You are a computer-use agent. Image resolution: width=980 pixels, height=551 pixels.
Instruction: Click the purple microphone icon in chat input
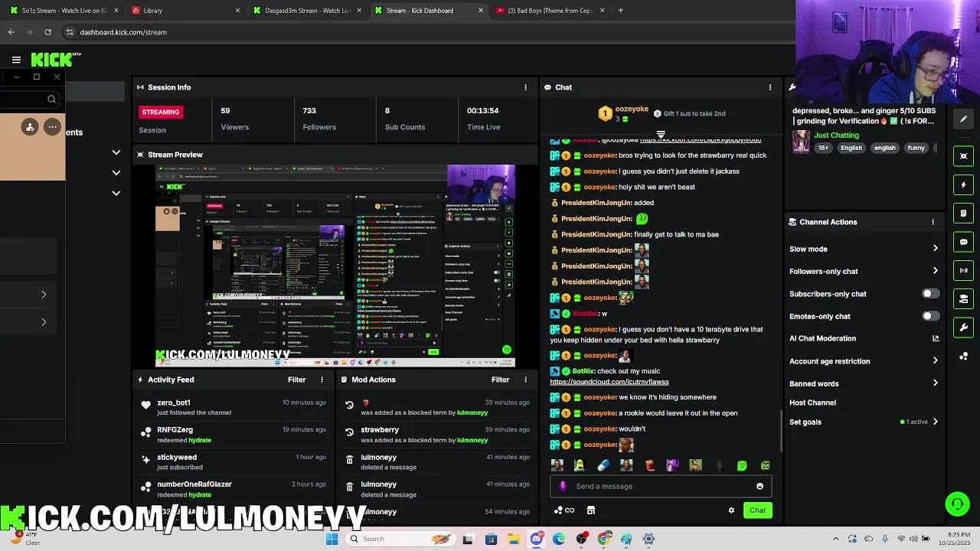coord(563,486)
